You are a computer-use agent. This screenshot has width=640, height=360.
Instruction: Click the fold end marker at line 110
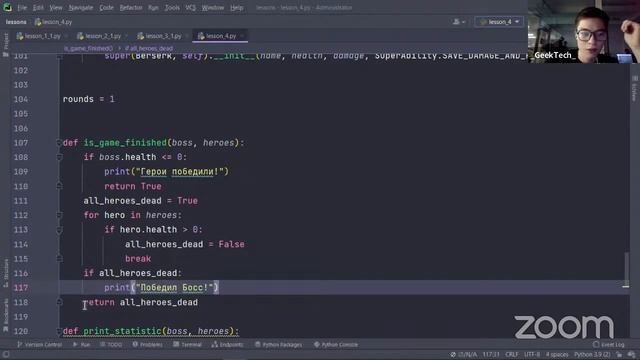(x=59, y=186)
